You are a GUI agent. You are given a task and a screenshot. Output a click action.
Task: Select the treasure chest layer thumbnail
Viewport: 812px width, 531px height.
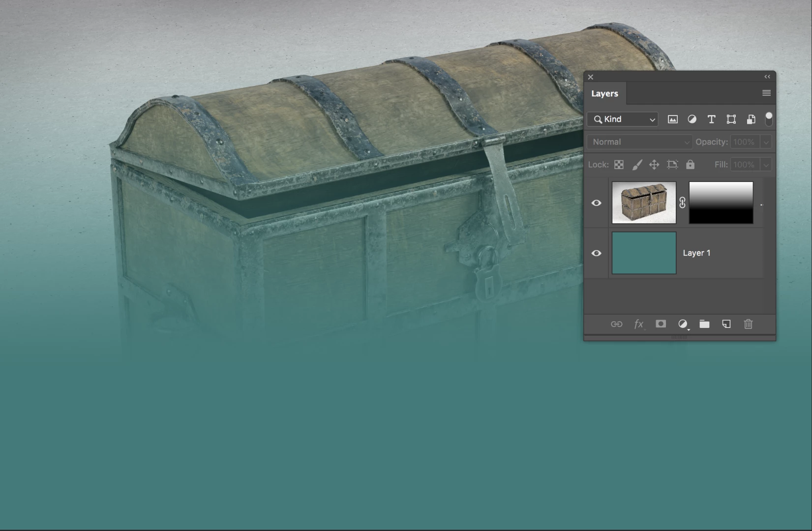(x=644, y=203)
